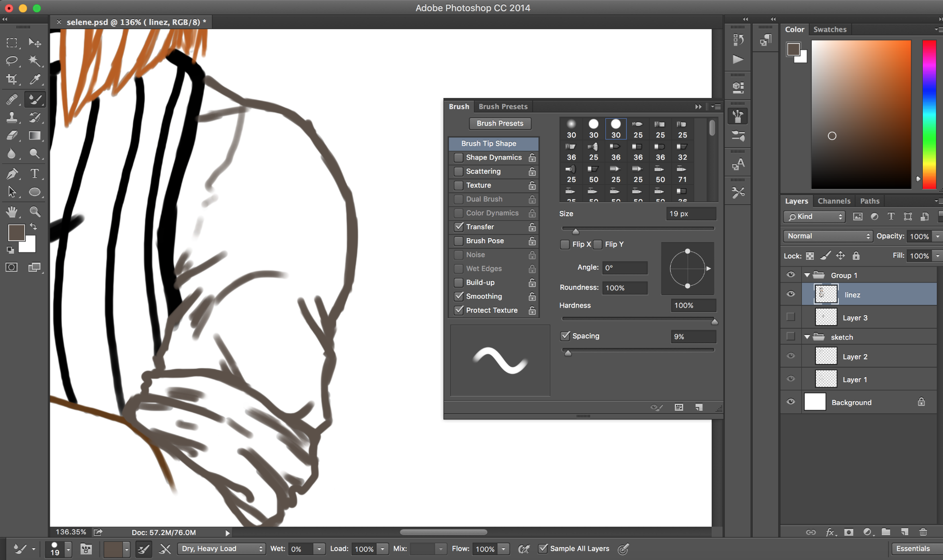Viewport: 943px width, 560px height.
Task: Hide the linez layer
Action: click(791, 294)
